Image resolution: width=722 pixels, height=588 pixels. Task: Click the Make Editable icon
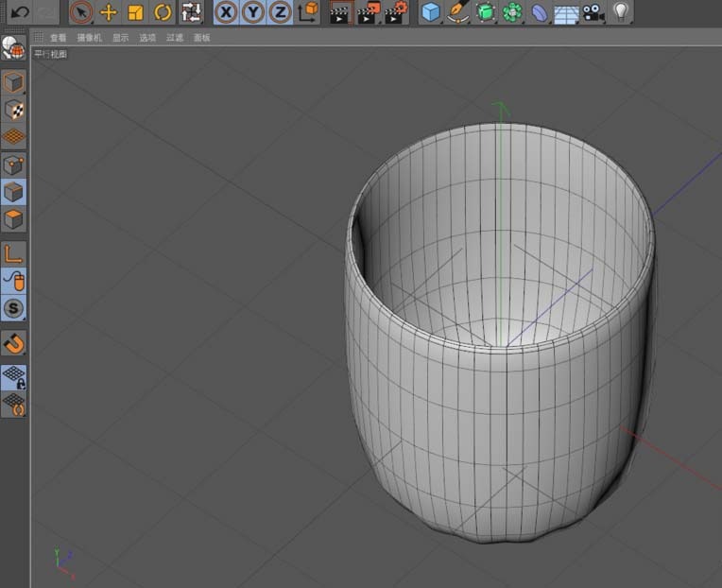pos(13,47)
